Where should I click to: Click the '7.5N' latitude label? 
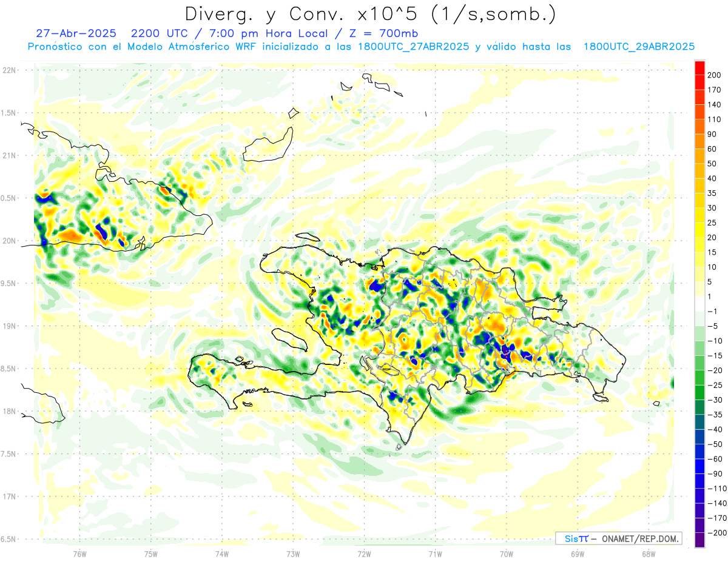point(8,453)
